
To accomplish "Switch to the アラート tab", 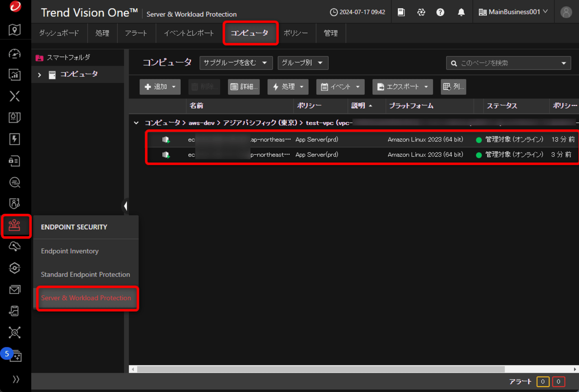I will [136, 33].
